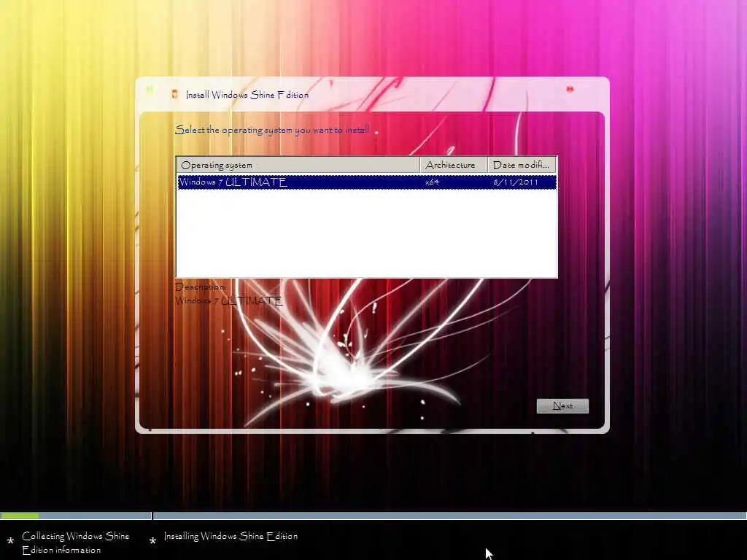Click 'Collecting Windows Shine Edition information' step text
Screen dimensions: 747x560
coord(75,542)
